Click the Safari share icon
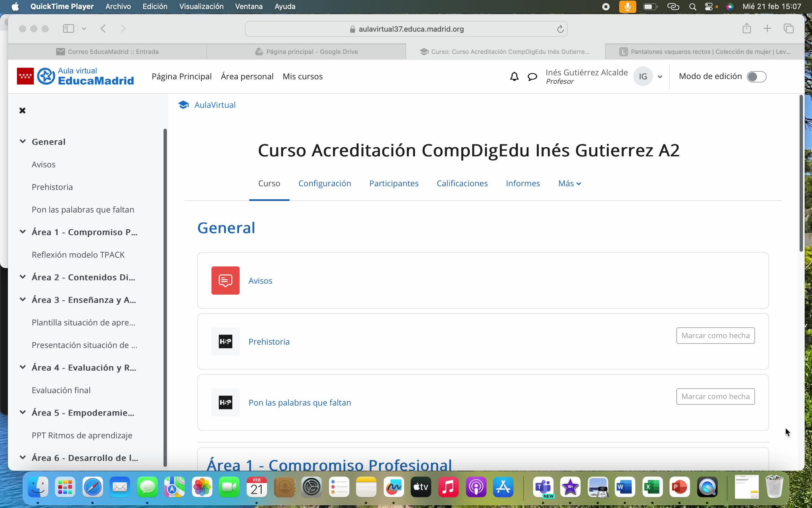 click(x=747, y=28)
